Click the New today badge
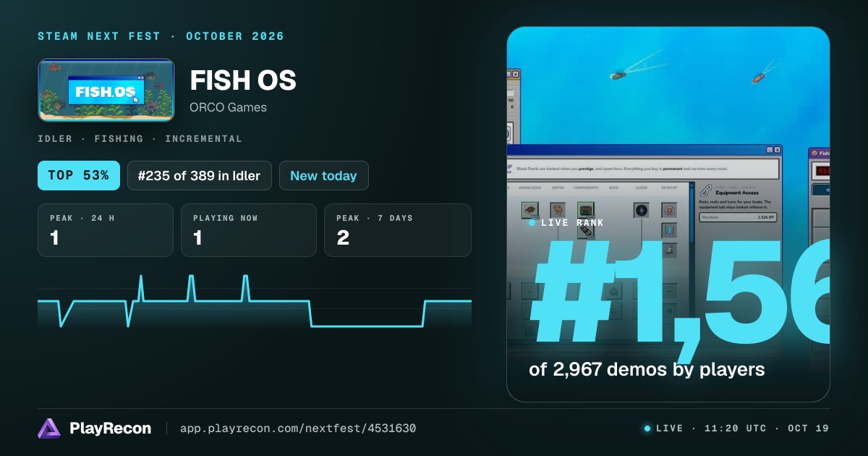Viewport: 868px width, 456px height. 323,175
